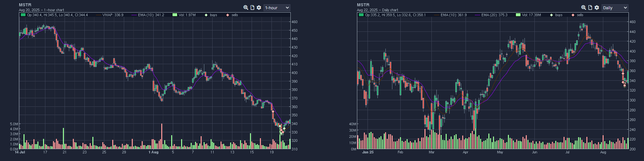Click the 200 price label on Daily chart

[x=632, y=149]
